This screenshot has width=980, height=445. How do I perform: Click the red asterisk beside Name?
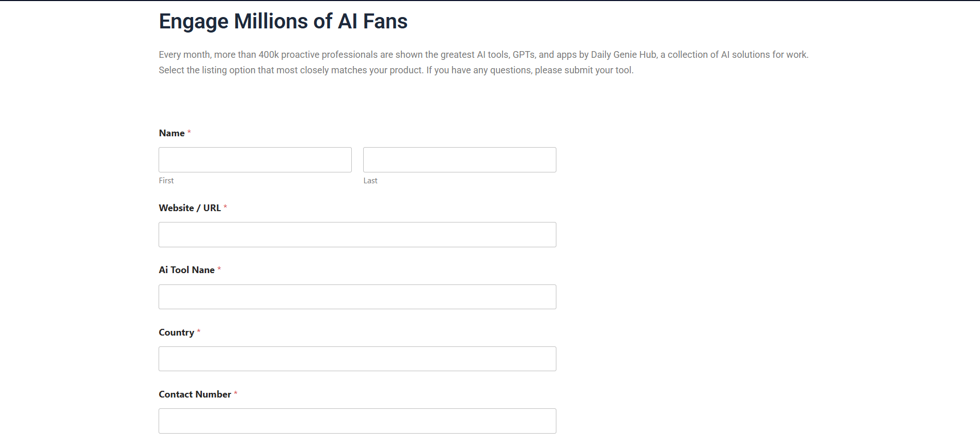[189, 133]
